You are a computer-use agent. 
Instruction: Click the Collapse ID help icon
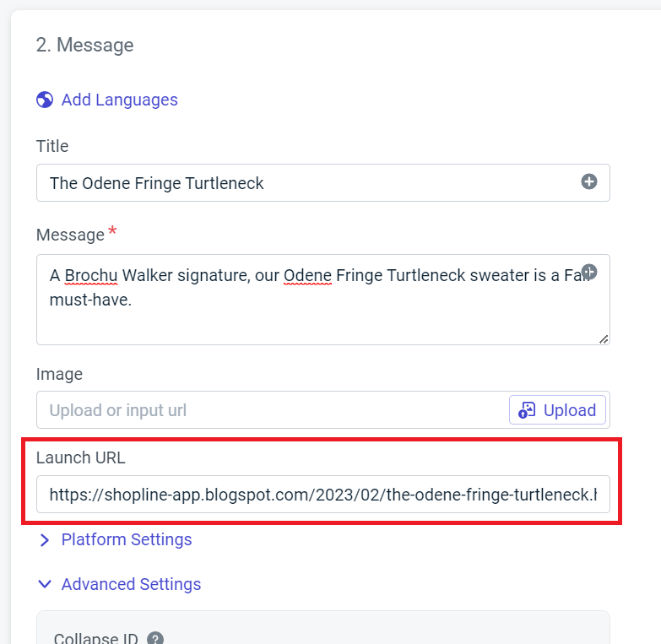(x=155, y=639)
